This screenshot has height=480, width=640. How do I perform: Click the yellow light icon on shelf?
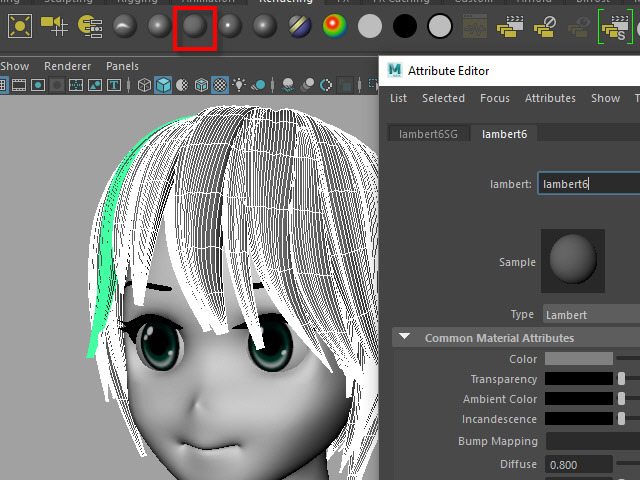pos(20,26)
